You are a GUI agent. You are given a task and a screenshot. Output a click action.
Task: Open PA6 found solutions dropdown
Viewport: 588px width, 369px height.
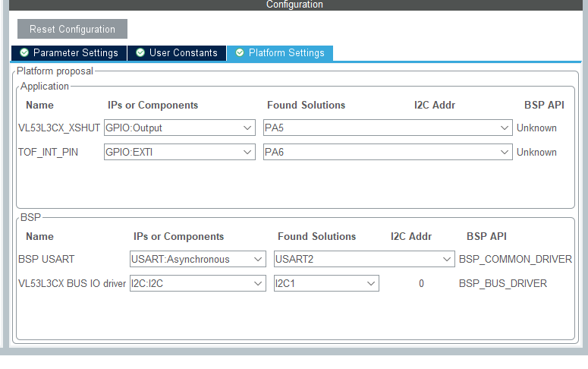click(388, 152)
